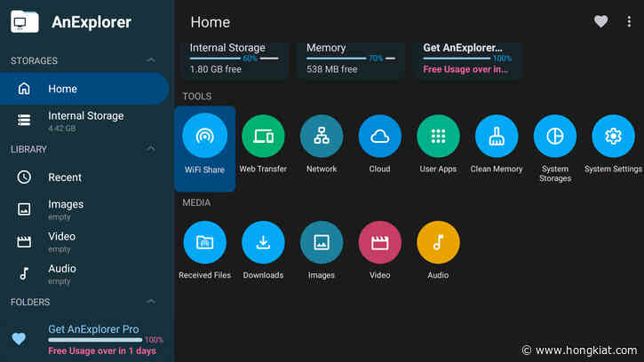Image resolution: width=644 pixels, height=362 pixels.
Task: Open Internal Storage 4.42 GB in sidebar
Action: [x=84, y=121]
